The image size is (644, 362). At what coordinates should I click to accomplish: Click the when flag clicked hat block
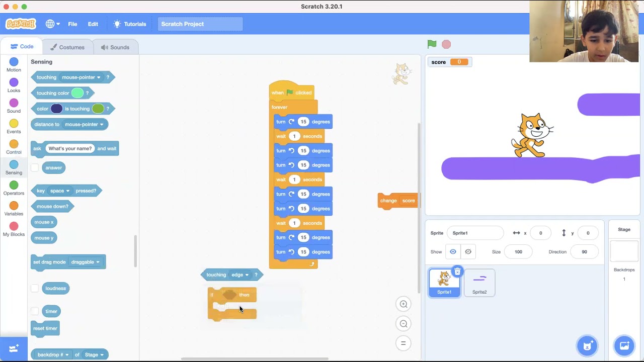pyautogui.click(x=292, y=91)
